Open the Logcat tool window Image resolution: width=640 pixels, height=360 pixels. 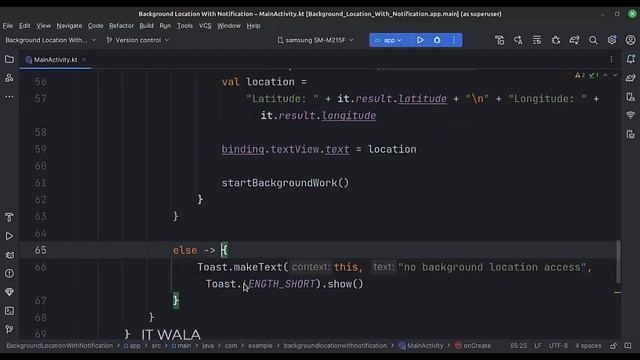click(x=9, y=255)
